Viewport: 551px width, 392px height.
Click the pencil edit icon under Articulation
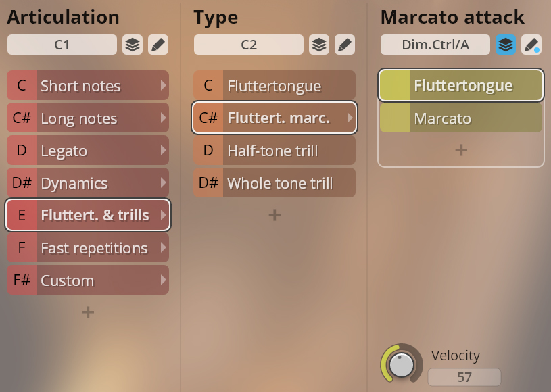click(158, 45)
